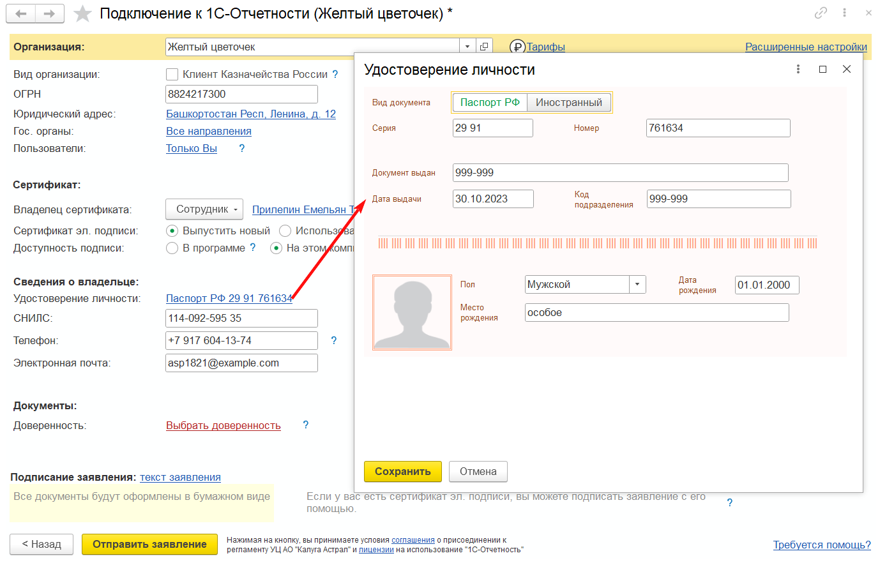The image size is (887, 588).
Task: Click the passport photo placeholder
Action: tap(412, 313)
